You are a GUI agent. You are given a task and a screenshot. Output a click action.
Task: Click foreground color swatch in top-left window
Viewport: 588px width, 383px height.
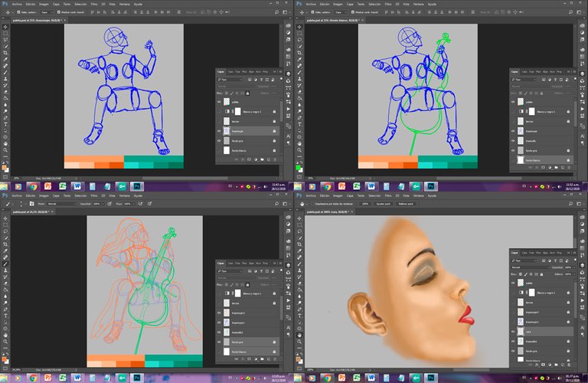click(4, 167)
